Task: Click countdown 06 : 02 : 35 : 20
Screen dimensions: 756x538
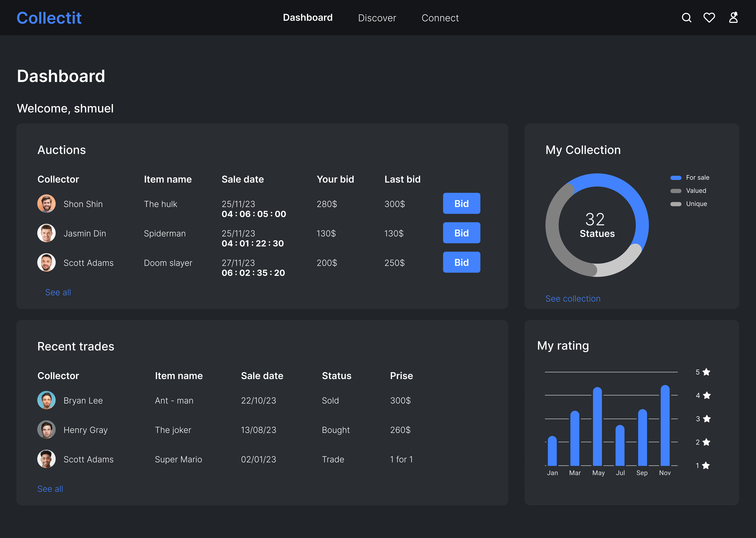Action: 253,273
